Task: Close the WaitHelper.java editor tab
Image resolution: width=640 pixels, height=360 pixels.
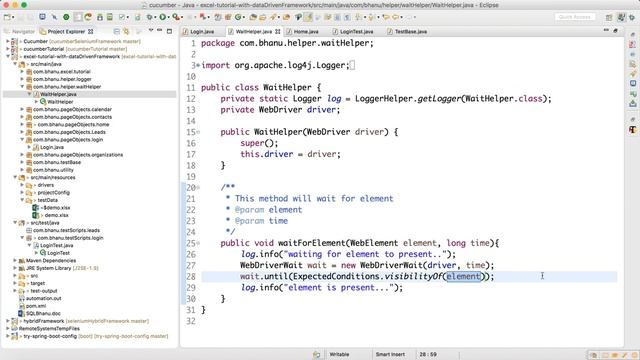Action: coord(278,31)
